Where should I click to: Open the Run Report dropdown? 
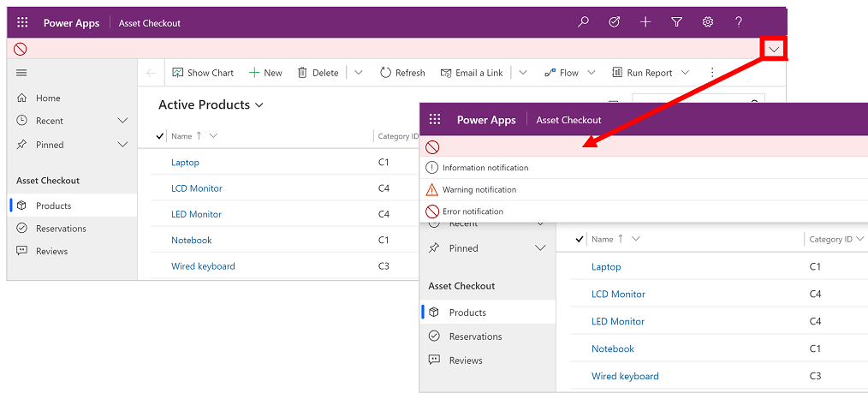[x=685, y=73]
